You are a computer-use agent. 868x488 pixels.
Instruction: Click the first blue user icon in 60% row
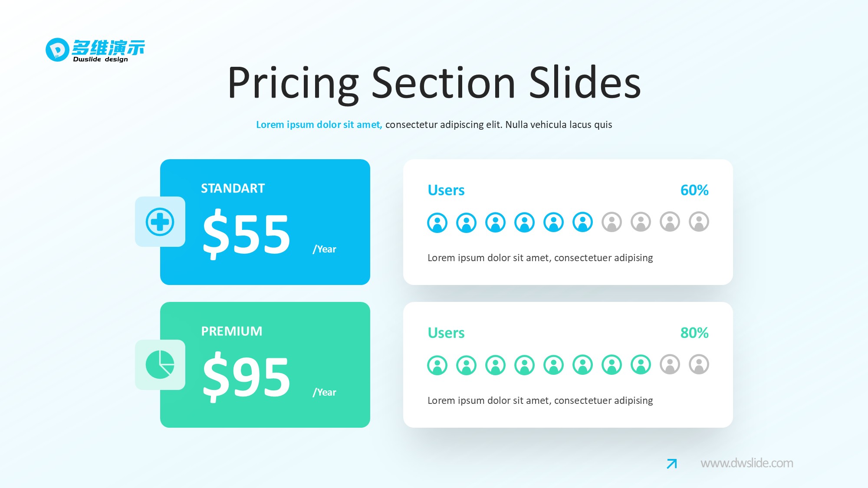tap(437, 223)
